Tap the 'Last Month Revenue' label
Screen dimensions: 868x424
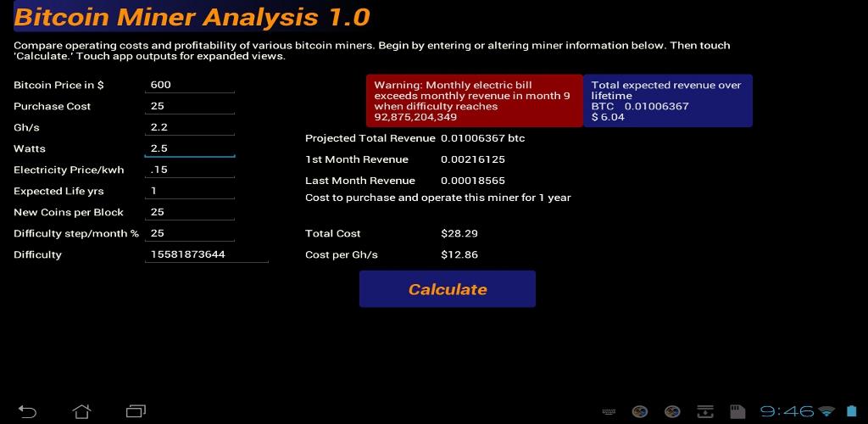coord(360,181)
